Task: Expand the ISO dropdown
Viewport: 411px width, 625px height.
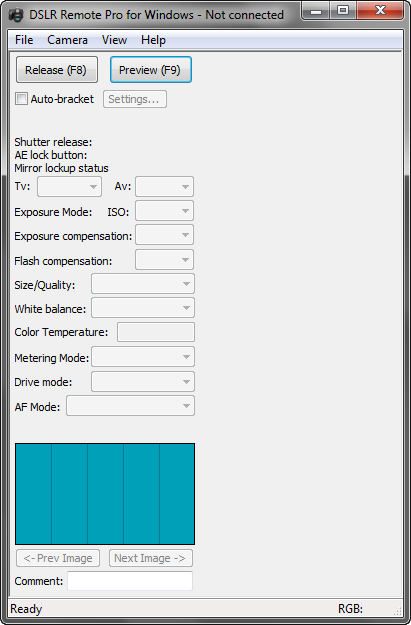Action: point(164,211)
